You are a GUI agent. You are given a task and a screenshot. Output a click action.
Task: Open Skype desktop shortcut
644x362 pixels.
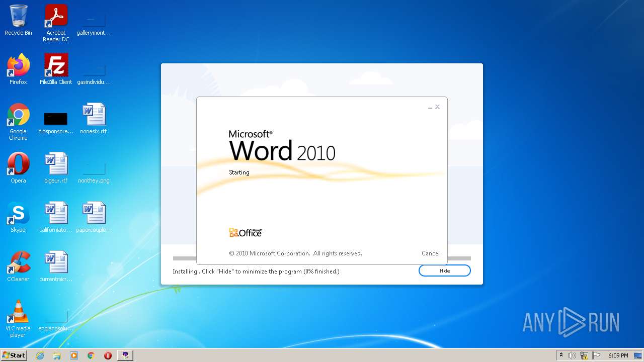[x=18, y=217]
